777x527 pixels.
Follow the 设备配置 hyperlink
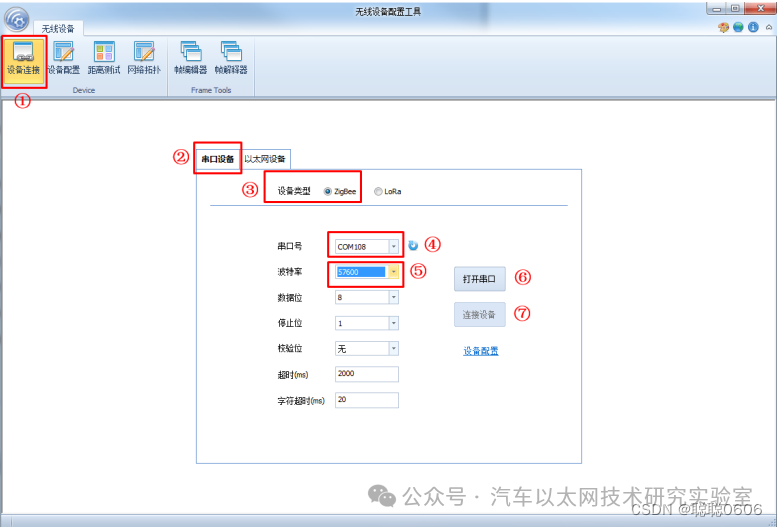[x=481, y=351]
